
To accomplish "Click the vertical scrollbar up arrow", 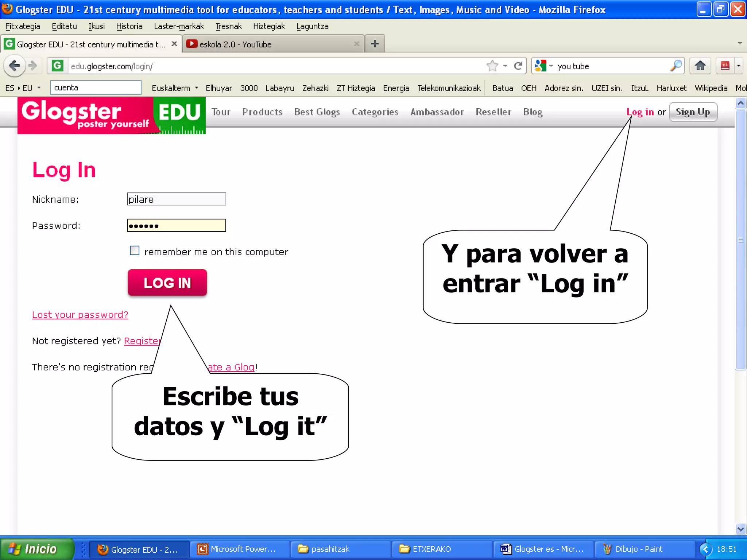I will pos(740,104).
